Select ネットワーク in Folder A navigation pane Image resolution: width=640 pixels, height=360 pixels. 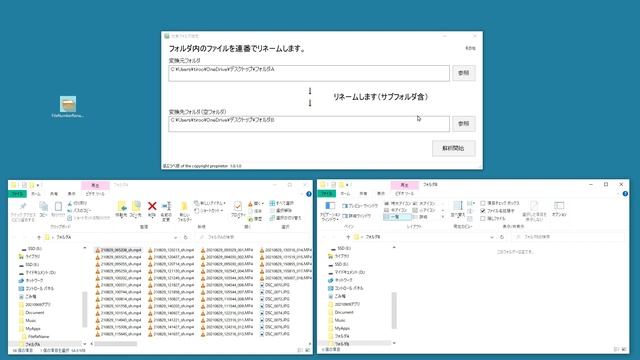(34, 280)
